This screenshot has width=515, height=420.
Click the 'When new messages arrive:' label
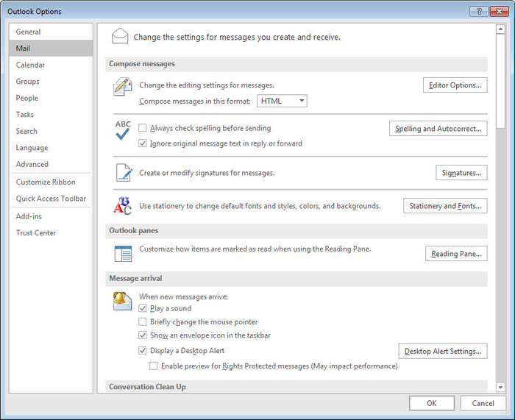click(183, 296)
